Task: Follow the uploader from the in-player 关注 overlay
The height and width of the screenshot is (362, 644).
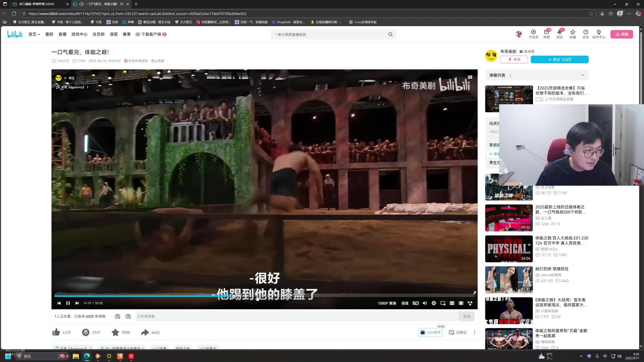Action: coord(69,78)
